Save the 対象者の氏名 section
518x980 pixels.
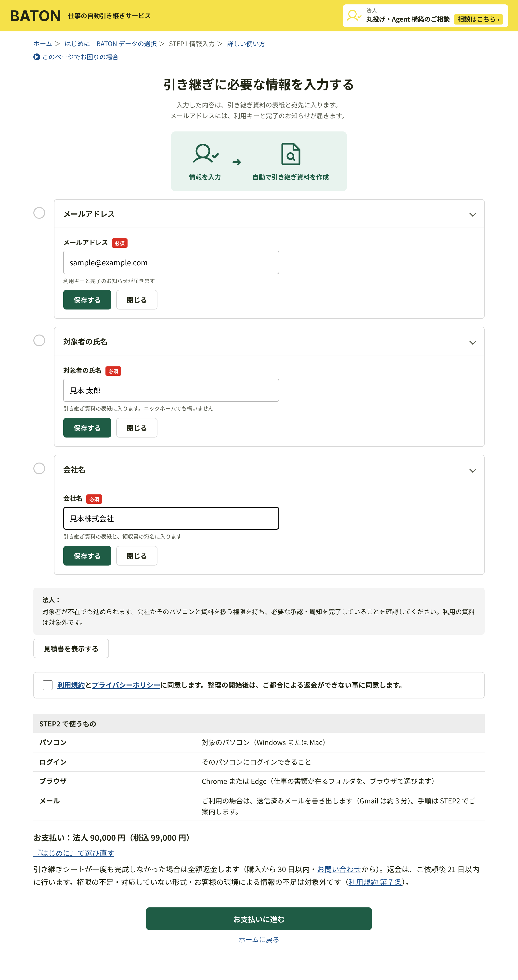[x=87, y=428]
